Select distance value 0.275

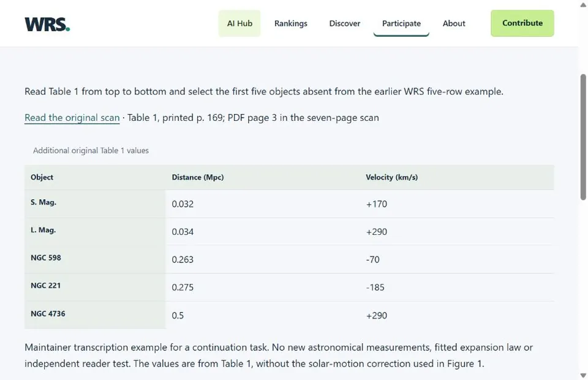click(183, 287)
